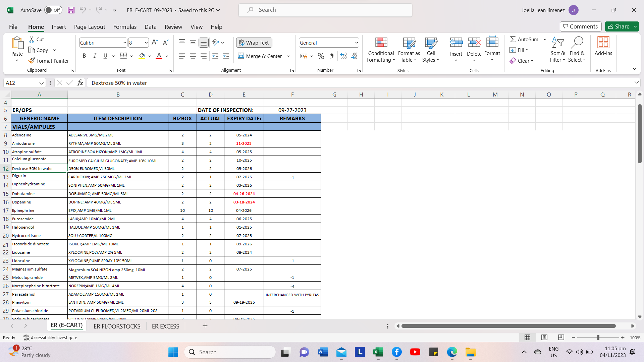This screenshot has height=362, width=644.
Task: Click the Comments button
Action: pos(580,26)
